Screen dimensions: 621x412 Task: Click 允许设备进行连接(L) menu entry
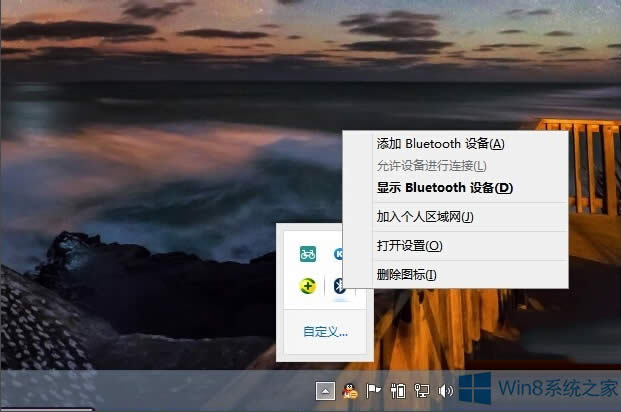click(x=431, y=165)
